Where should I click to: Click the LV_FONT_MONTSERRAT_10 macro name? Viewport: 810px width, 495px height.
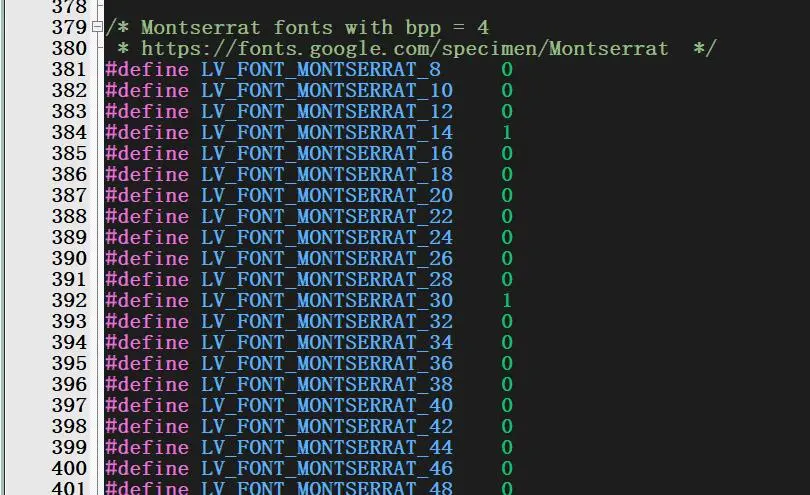(326, 90)
